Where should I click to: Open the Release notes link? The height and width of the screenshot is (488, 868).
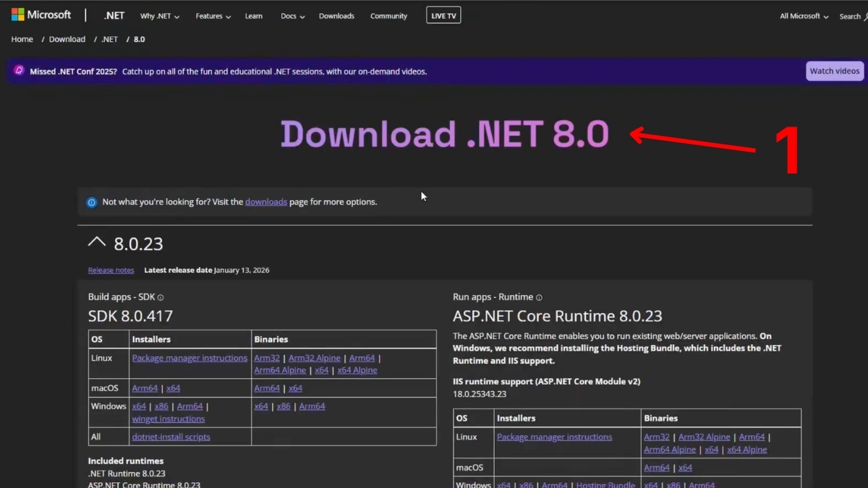111,270
